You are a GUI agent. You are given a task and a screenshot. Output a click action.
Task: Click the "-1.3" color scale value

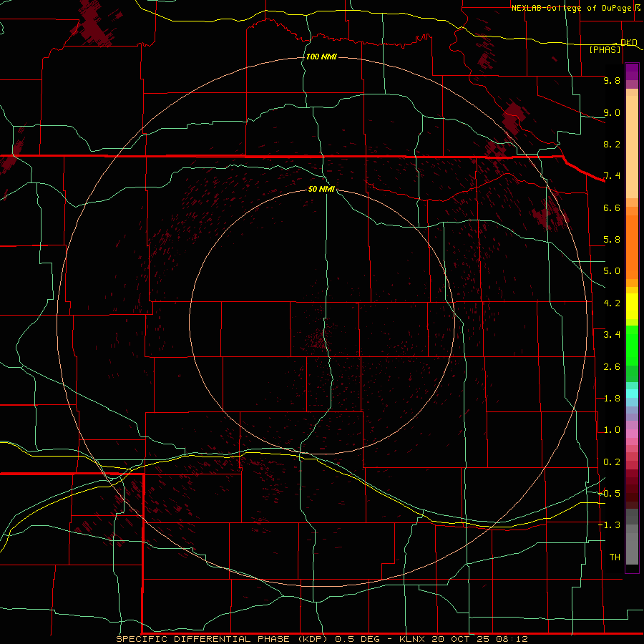[x=609, y=525]
